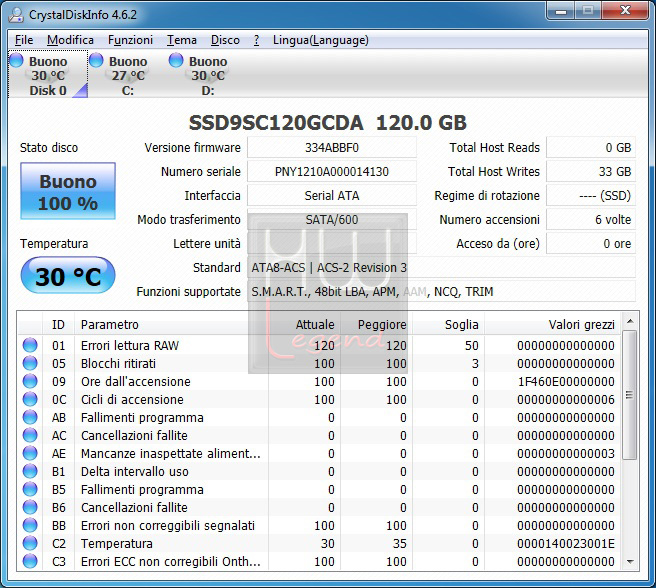Click the status orb of Temperatura row C2
Screen dimensions: 656x588
click(x=30, y=543)
